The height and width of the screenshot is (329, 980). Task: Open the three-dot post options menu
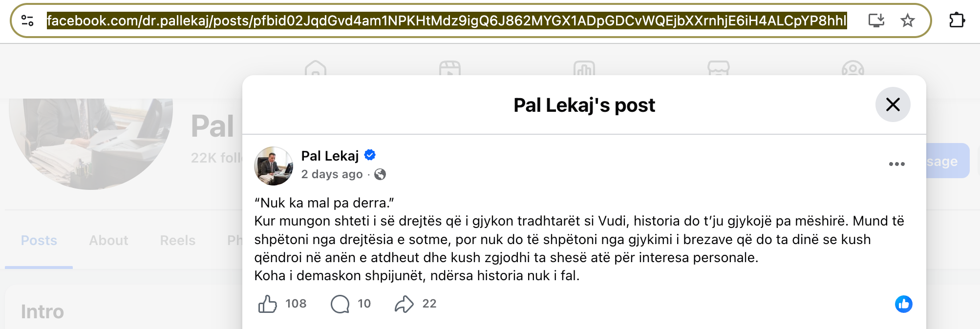(896, 164)
